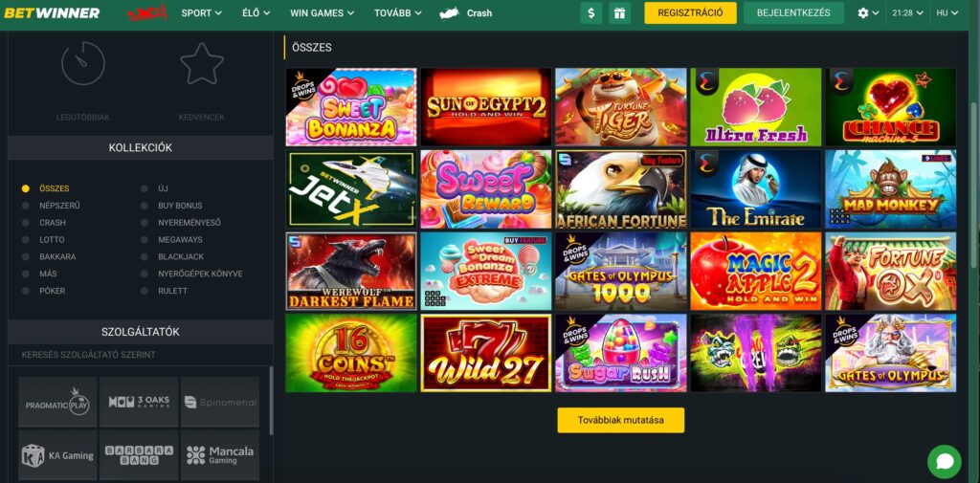Screen dimensions: 980x483
Task: Open the settings gear dropdown
Action: tap(869, 12)
